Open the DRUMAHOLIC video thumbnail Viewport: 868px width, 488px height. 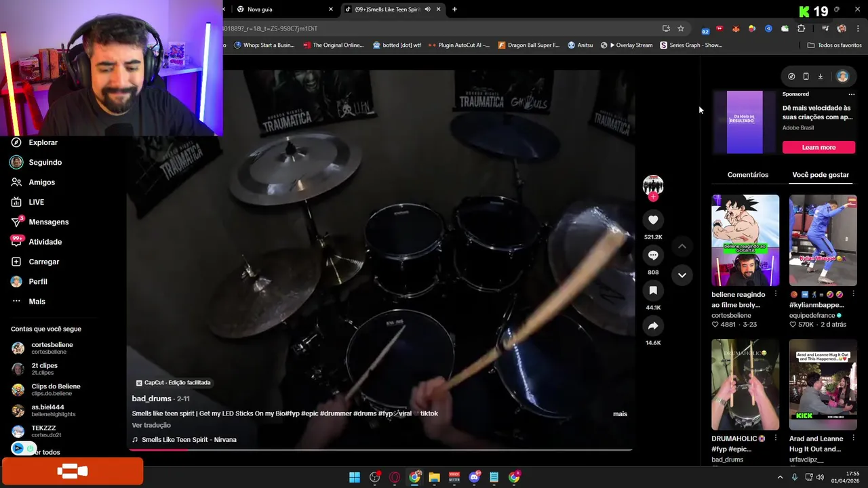(745, 385)
